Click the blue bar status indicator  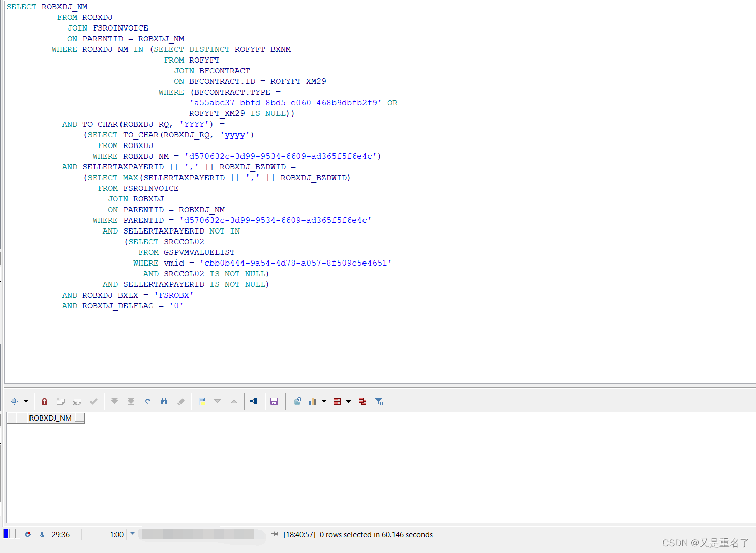[6, 534]
